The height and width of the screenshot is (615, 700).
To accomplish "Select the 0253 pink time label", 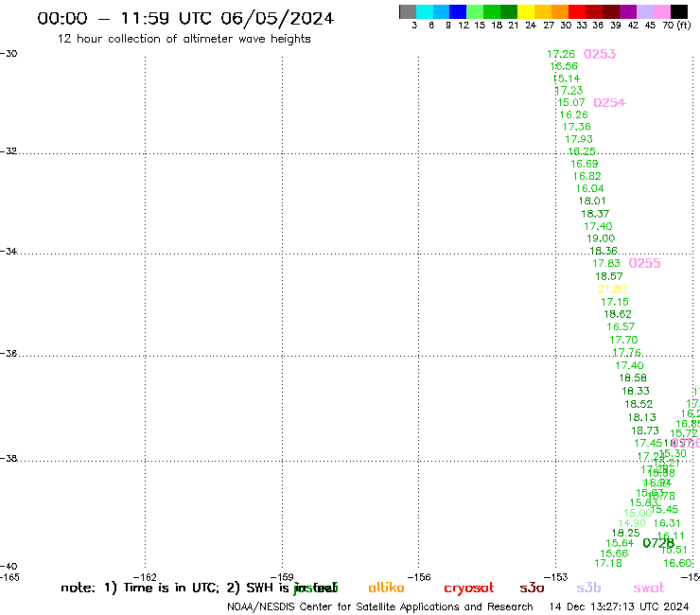I will pyautogui.click(x=600, y=54).
